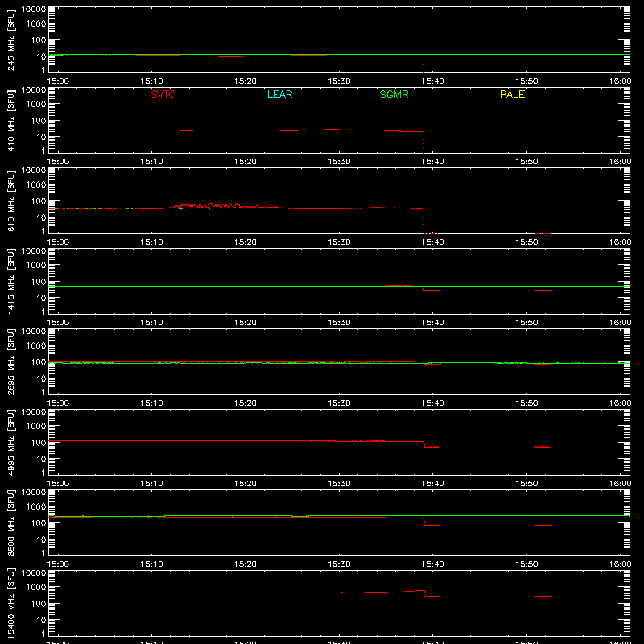Click 15:30 time label of 4995 MHz panel

coord(339,484)
